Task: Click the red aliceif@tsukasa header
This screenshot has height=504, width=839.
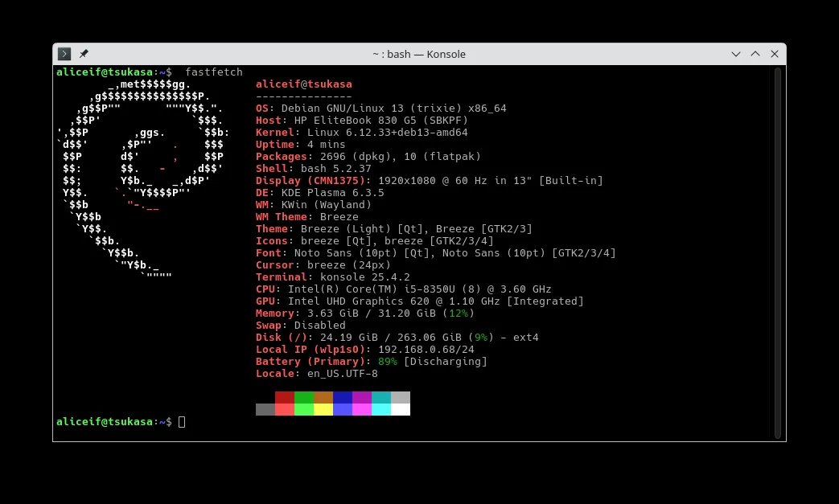Action: pyautogui.click(x=303, y=84)
